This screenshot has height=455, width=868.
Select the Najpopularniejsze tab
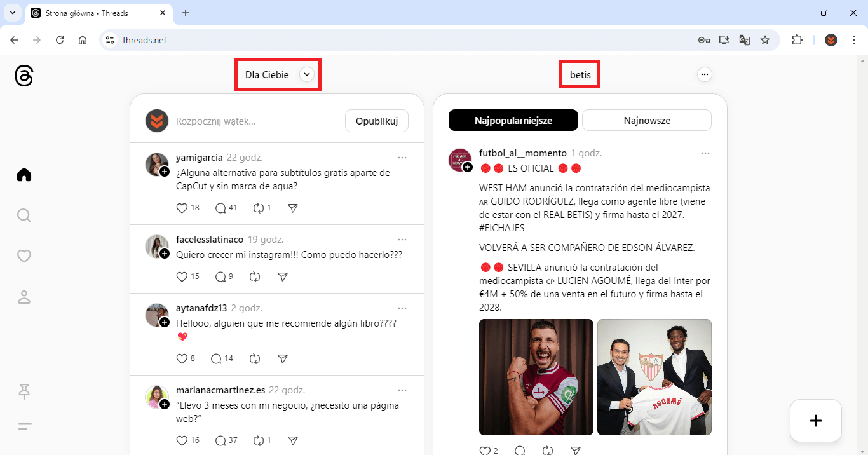coord(513,120)
